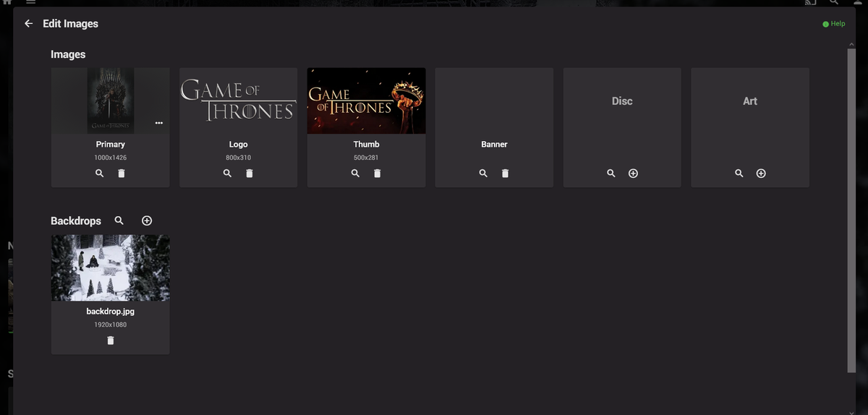Delete the Thumb image

[x=378, y=174]
